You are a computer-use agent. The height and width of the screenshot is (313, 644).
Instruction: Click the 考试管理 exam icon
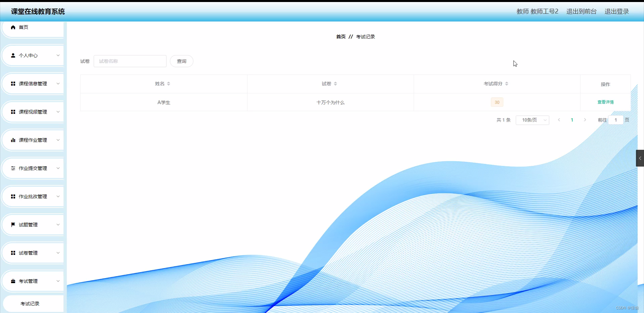13,281
